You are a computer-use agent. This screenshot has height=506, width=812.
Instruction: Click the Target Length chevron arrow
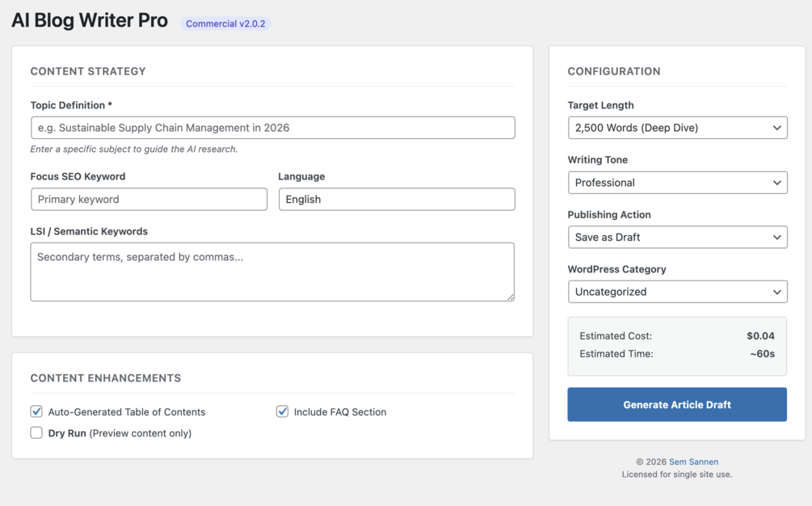pos(776,128)
